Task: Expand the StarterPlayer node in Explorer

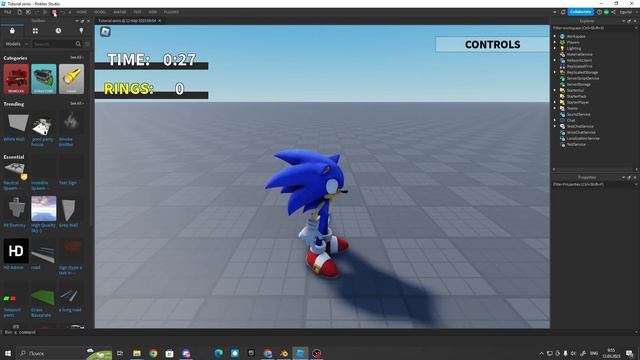Action: (x=555, y=102)
